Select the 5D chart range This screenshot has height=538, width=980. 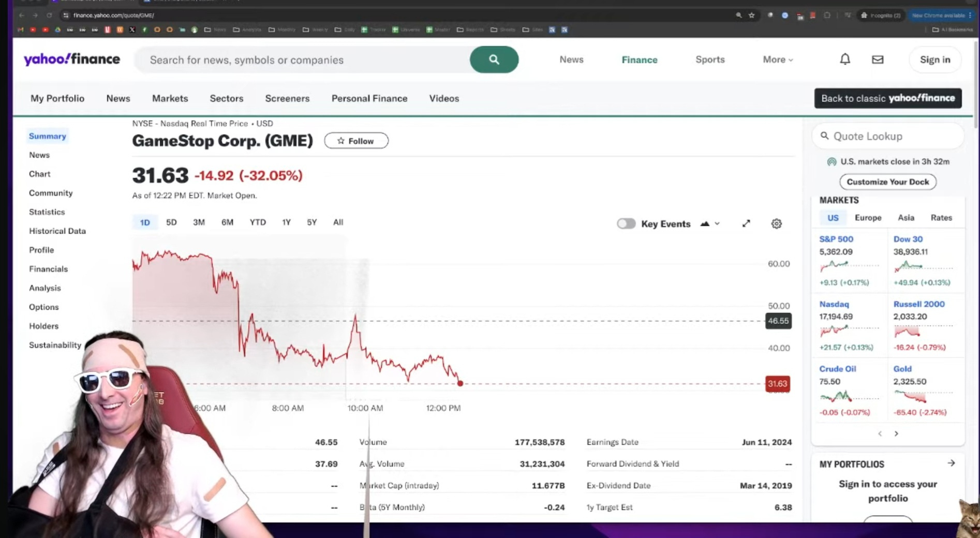tap(171, 222)
